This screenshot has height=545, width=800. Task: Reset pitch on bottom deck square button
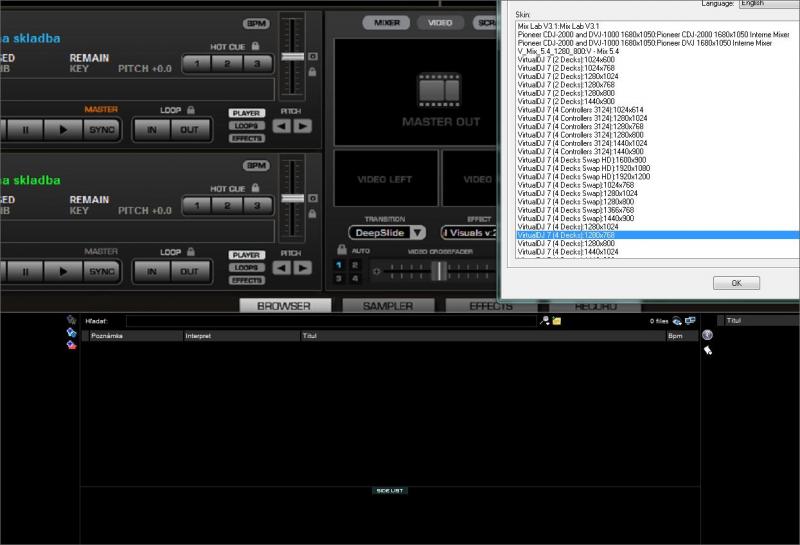[x=313, y=198]
